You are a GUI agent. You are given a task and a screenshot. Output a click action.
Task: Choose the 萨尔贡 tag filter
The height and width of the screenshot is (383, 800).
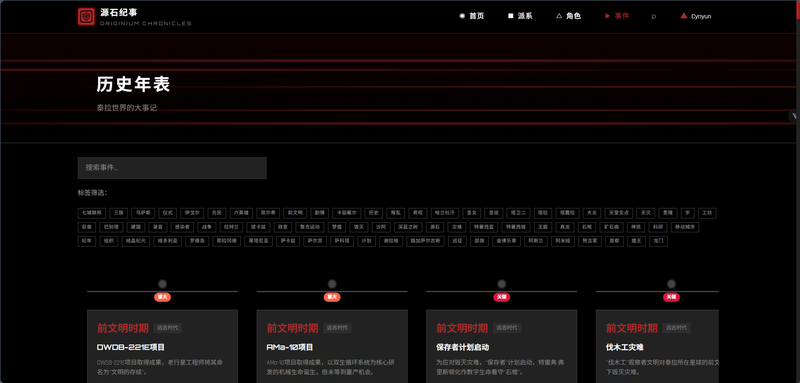316,241
